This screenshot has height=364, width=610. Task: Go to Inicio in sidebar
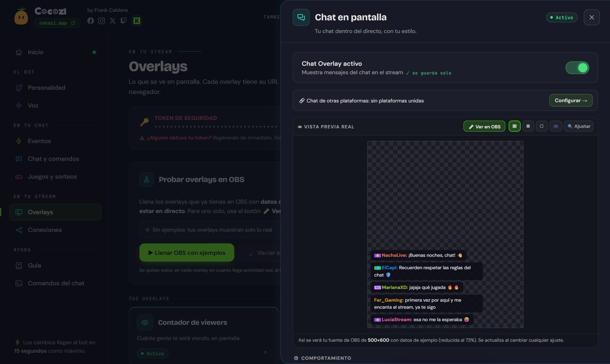[x=55, y=52]
